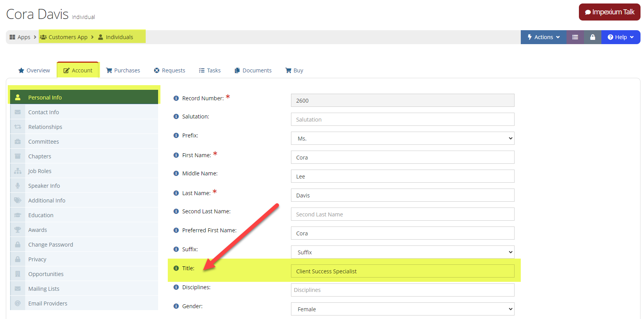
Task: Click Last Name field containing Davis
Action: coord(403,195)
